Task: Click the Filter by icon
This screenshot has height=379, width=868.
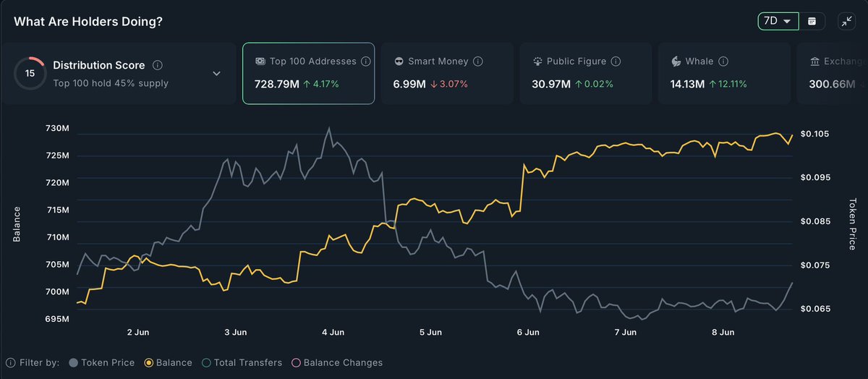Action: 10,362
